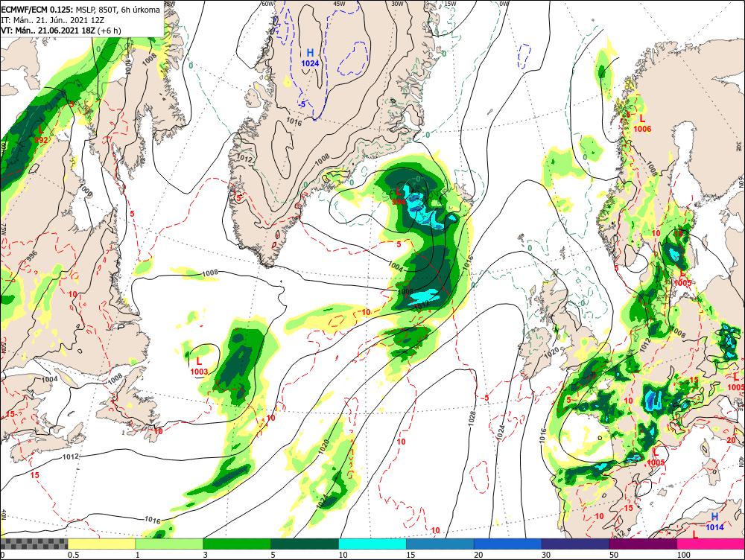Click the light green 1–3 mm legend swatch

[169, 544]
